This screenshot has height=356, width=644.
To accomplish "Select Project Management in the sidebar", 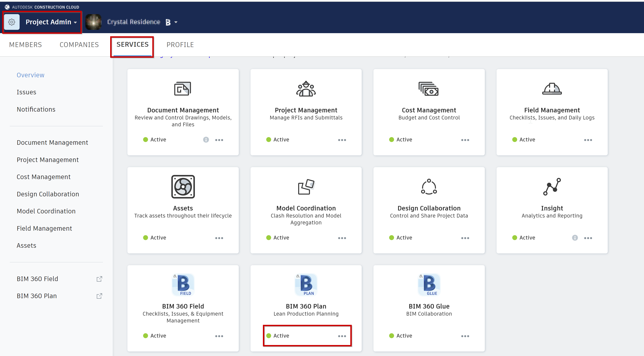I will pos(47,160).
